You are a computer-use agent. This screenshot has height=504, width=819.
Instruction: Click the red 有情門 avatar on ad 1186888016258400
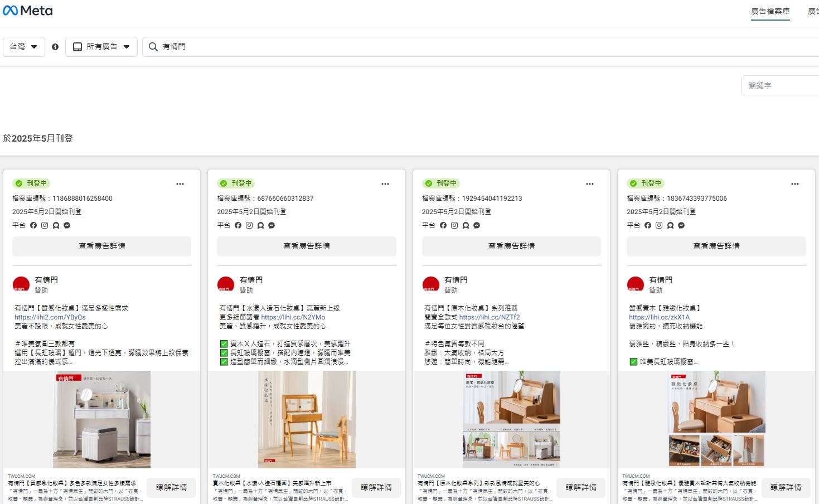[21, 284]
